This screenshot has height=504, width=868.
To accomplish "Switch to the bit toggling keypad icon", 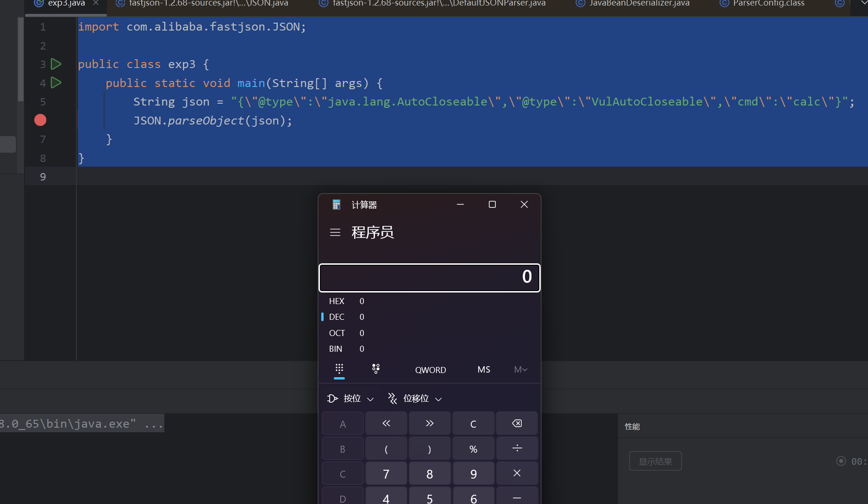I will coord(376,369).
